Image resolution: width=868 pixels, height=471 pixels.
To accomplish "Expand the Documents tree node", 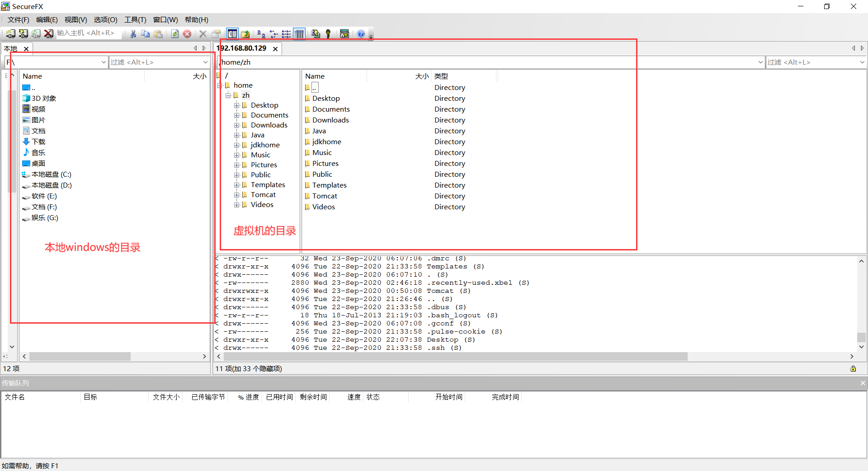I will click(236, 115).
